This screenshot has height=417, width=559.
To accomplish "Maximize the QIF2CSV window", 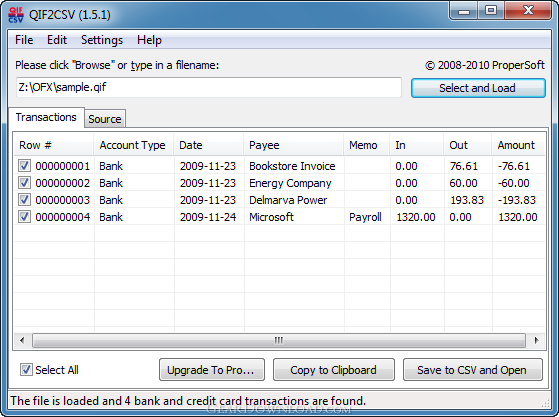I will click(491, 11).
